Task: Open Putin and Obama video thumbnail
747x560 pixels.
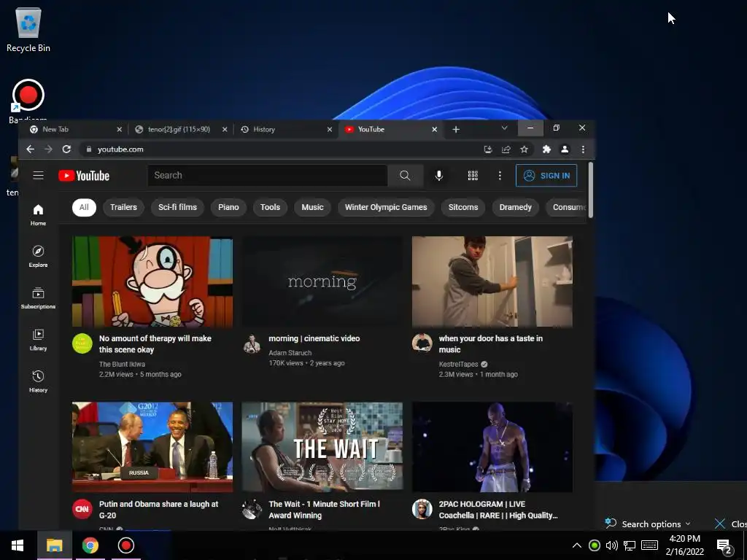Action: coord(152,447)
